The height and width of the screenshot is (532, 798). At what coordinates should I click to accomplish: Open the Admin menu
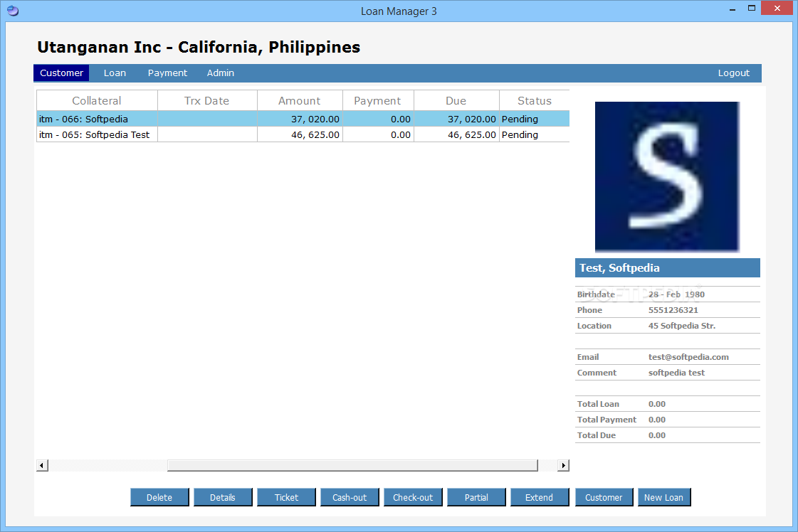coord(221,73)
